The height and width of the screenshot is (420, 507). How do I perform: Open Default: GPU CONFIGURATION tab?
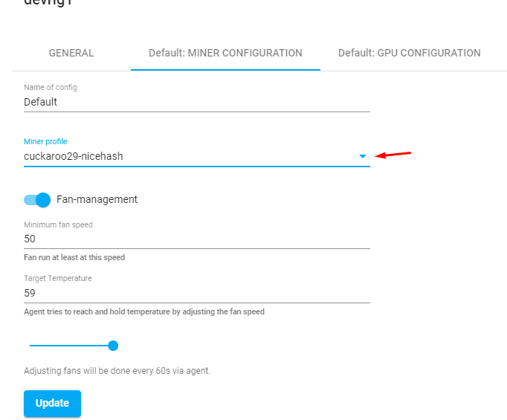point(410,53)
